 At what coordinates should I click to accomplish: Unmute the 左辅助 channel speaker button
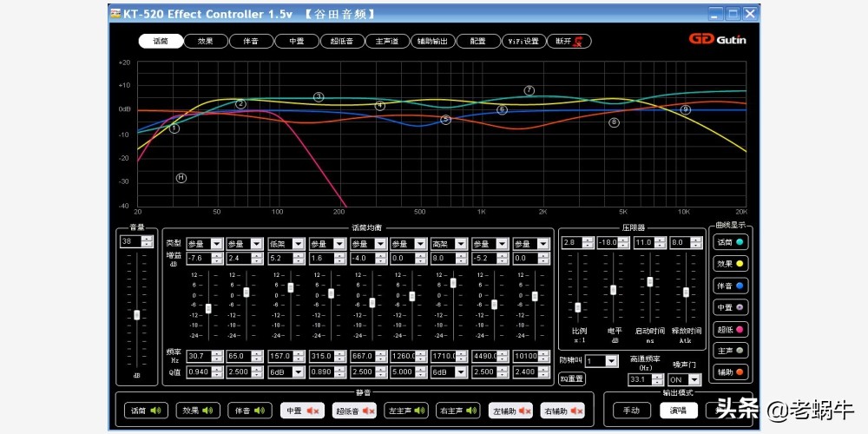510,411
